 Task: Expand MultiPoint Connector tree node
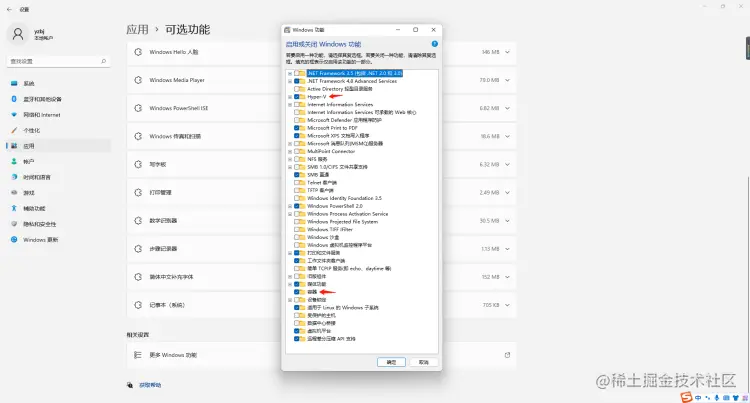[290, 152]
